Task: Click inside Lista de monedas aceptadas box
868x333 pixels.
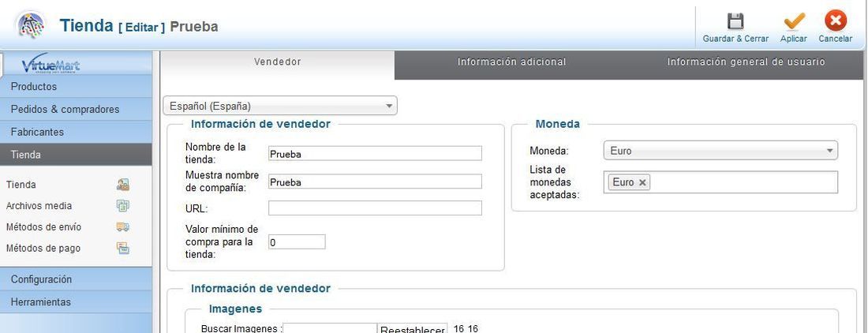Action: point(720,182)
